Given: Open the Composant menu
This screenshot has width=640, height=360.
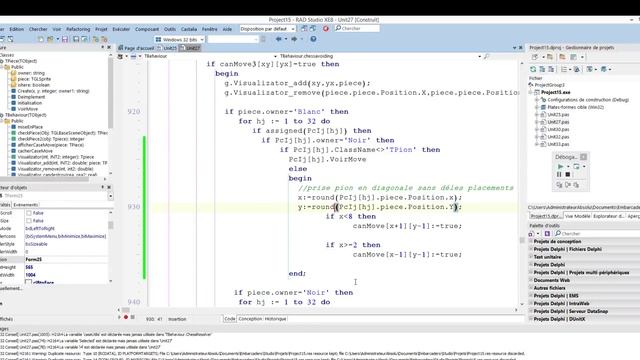Looking at the screenshot, I should 147,29.
